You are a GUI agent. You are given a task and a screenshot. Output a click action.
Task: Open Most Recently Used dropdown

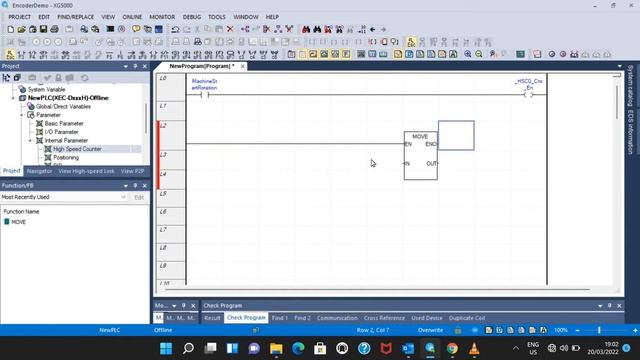pyautogui.click(x=123, y=197)
